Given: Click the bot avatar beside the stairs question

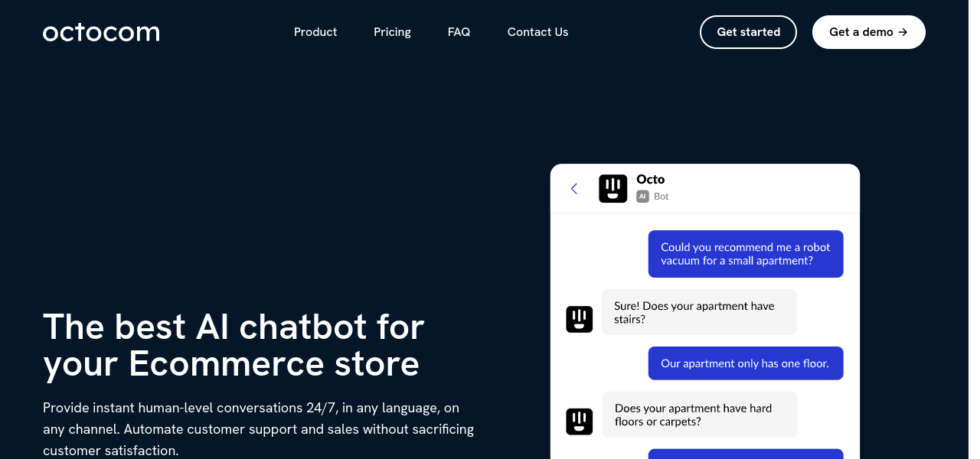Looking at the screenshot, I should pyautogui.click(x=580, y=319).
